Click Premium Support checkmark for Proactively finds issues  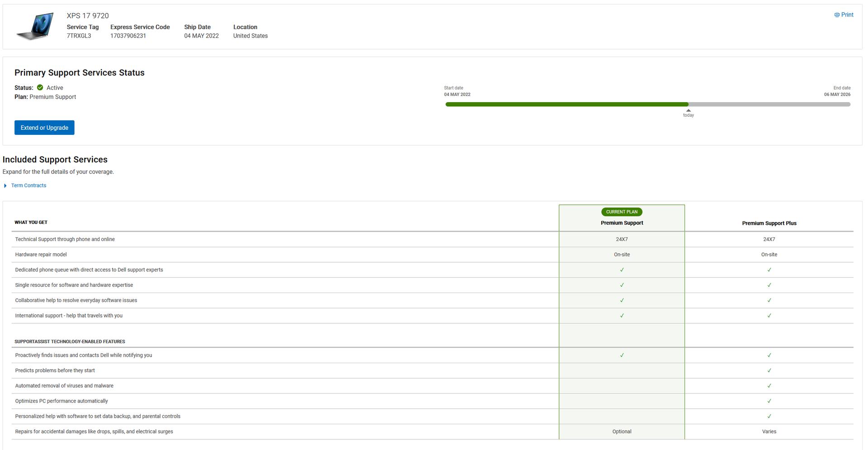click(x=622, y=355)
